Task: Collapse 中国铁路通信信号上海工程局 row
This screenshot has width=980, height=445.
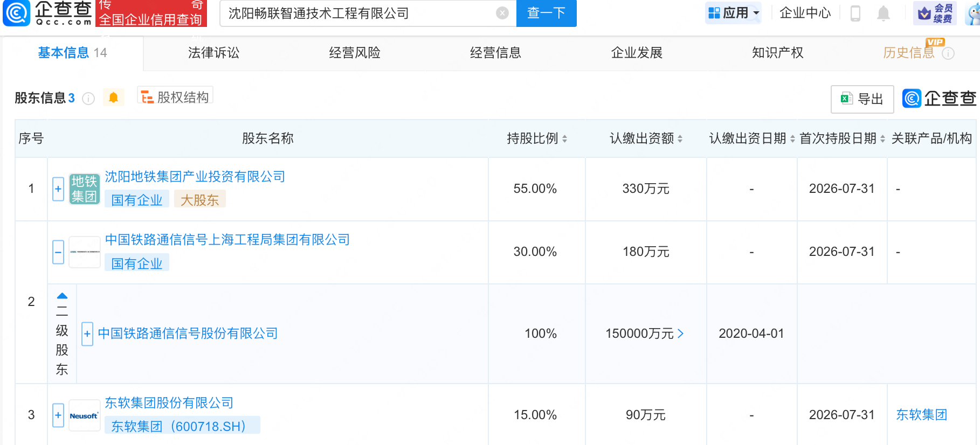Action: tap(58, 252)
